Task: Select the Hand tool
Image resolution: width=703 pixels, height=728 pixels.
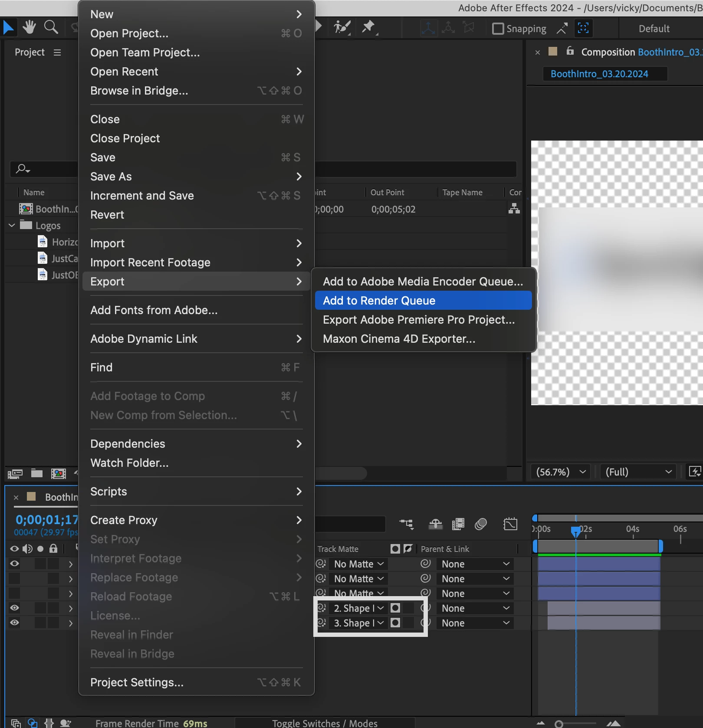Action: [29, 27]
